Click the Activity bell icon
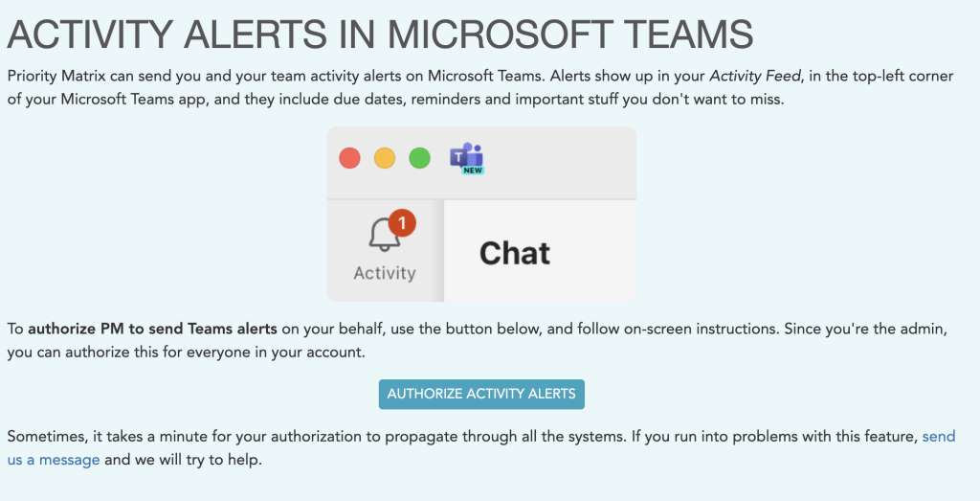This screenshot has width=980, height=501. 384,236
